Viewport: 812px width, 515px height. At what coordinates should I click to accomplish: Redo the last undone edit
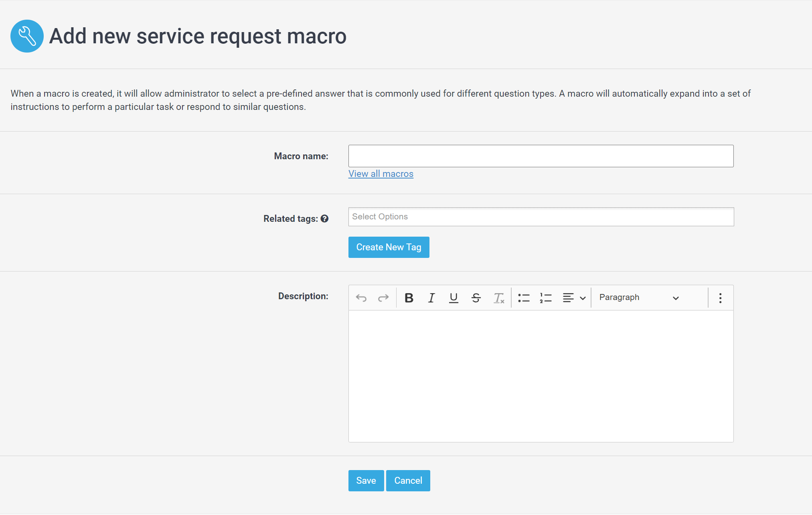point(383,298)
